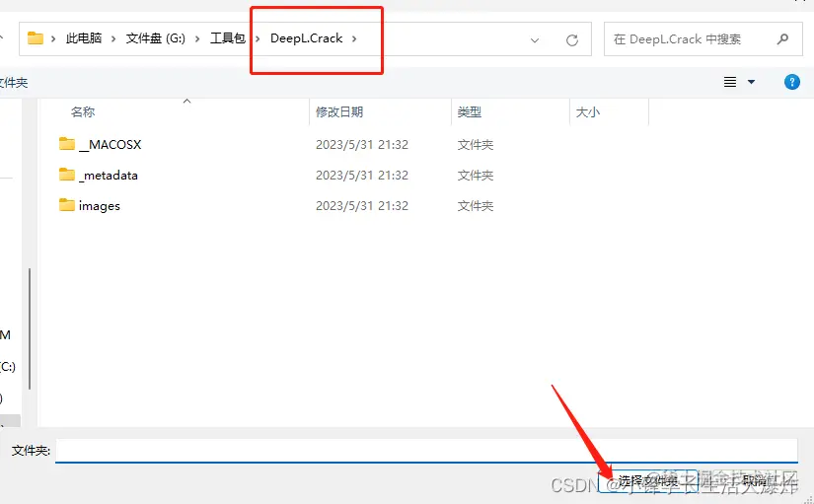814x504 pixels.
Task: Click the search magnifier icon
Action: [x=782, y=38]
